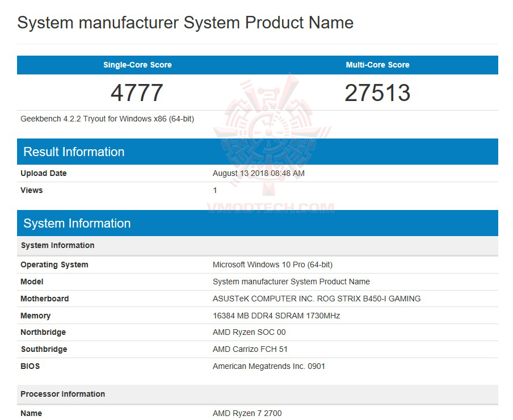Click the BIOS label
The image size is (513, 420).
[x=30, y=366]
